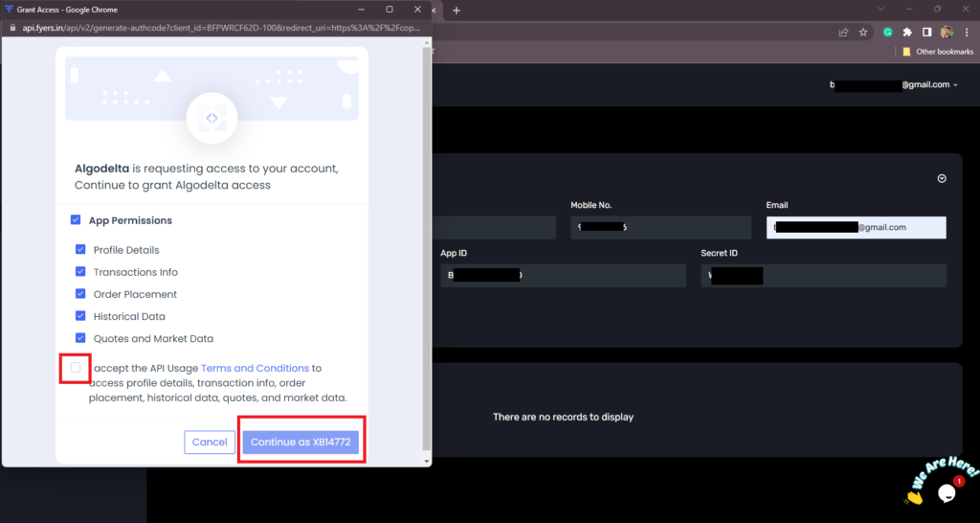Image resolution: width=980 pixels, height=523 pixels.
Task: Click Continue as XB14772 button
Action: 301,442
